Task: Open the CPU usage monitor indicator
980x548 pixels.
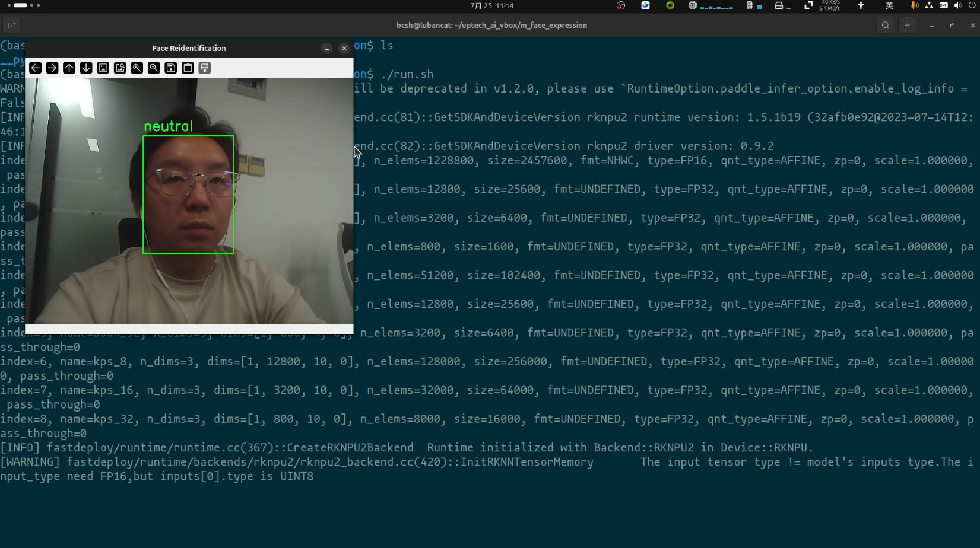Action: [x=710, y=5]
